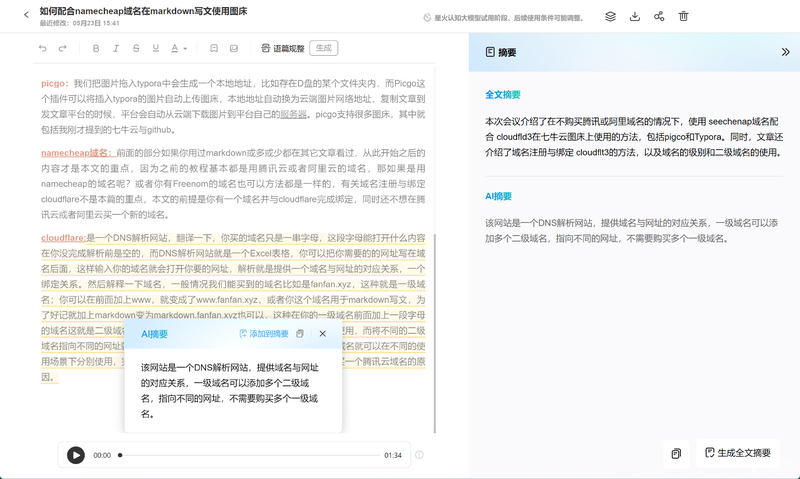Screen dimensions: 800x479
Task: Click the underlined 服务器 link
Action: [293, 114]
